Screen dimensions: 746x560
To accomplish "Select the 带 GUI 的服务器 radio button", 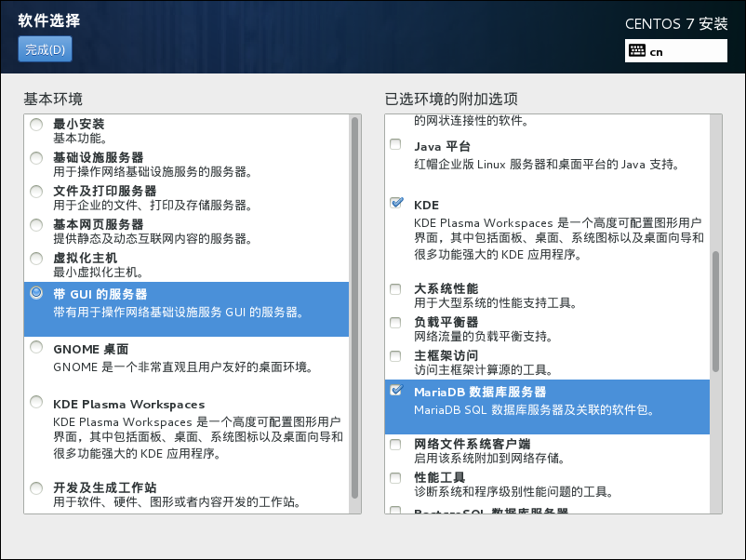I will tap(36, 293).
